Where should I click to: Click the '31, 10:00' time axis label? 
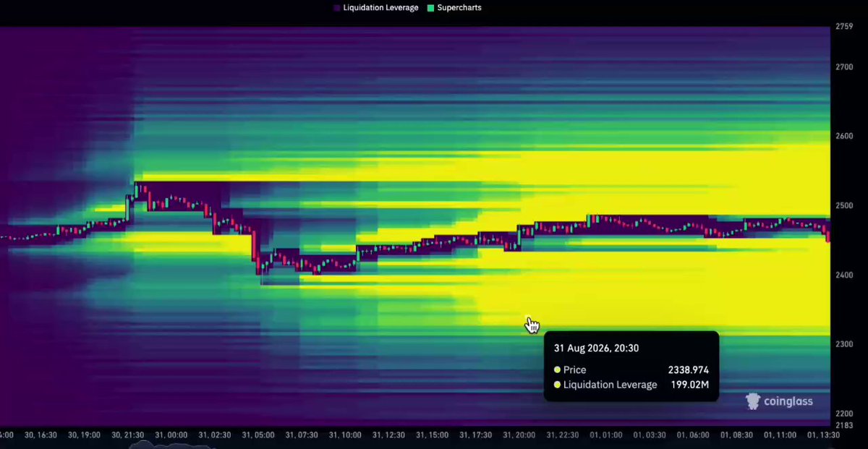pyautogui.click(x=344, y=435)
